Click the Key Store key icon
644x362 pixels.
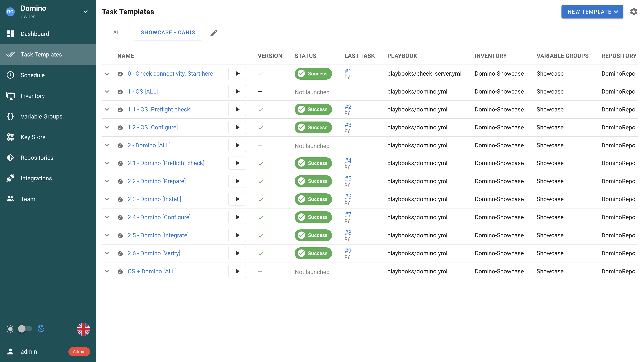(x=10, y=137)
